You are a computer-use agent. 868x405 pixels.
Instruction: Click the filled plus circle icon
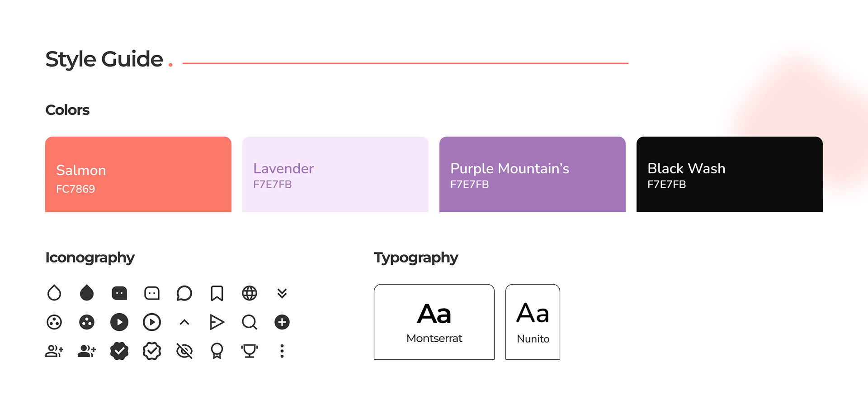pos(282,322)
